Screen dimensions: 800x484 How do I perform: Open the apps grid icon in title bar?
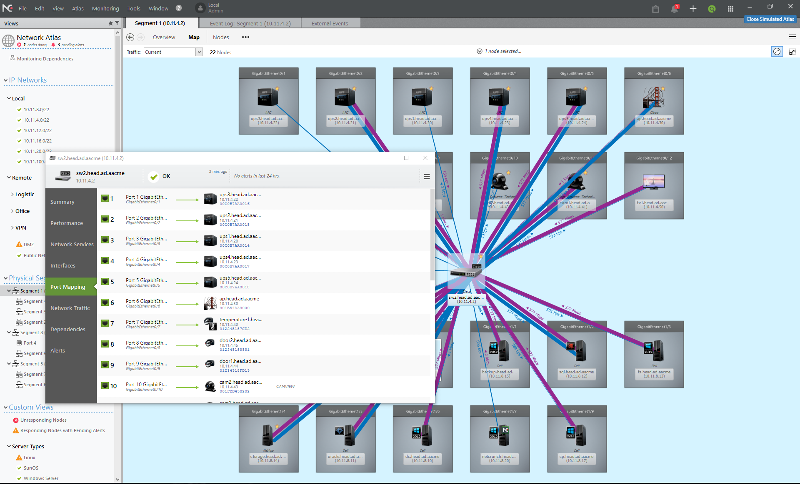730,9
